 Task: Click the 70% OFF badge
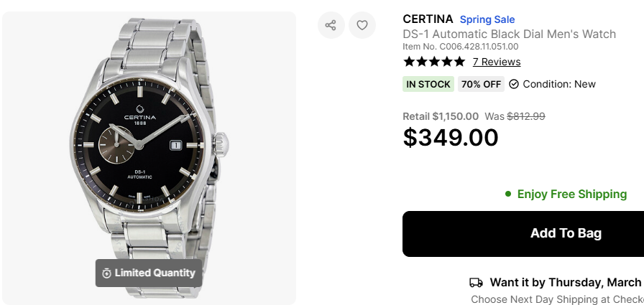(x=481, y=84)
